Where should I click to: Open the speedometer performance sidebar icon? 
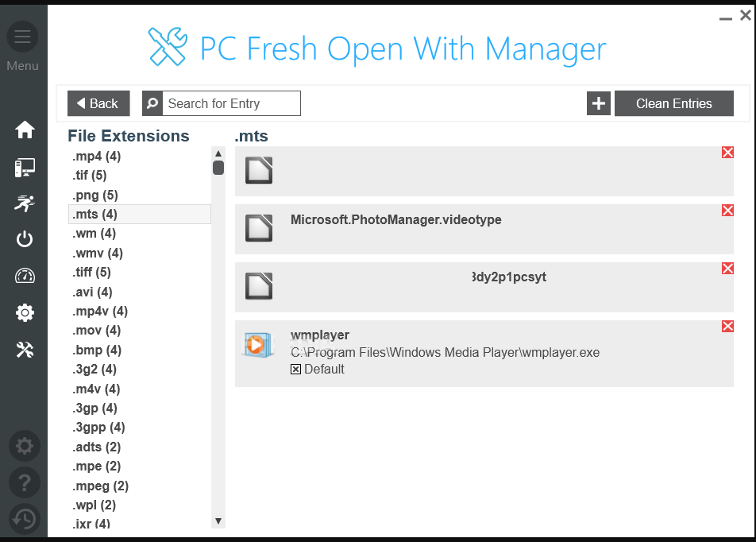tap(25, 276)
